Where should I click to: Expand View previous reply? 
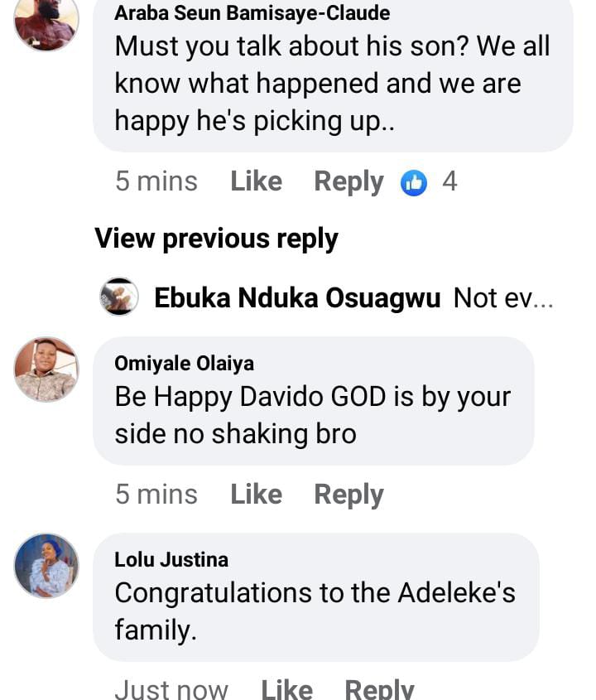(x=216, y=239)
